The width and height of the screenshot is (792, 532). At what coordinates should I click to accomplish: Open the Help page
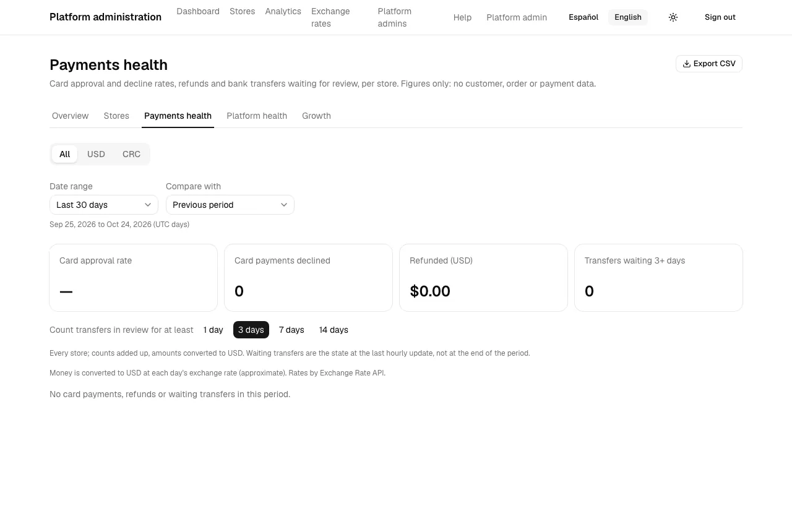(462, 17)
